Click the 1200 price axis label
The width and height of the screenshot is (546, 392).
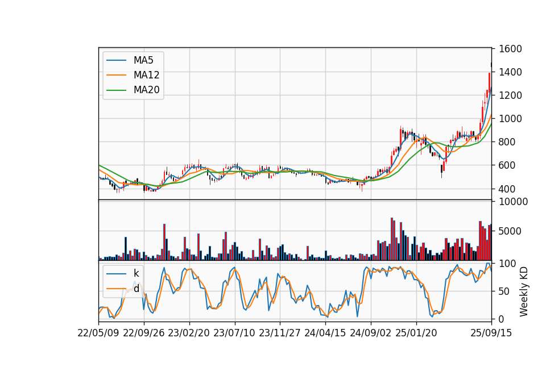pyautogui.click(x=511, y=95)
